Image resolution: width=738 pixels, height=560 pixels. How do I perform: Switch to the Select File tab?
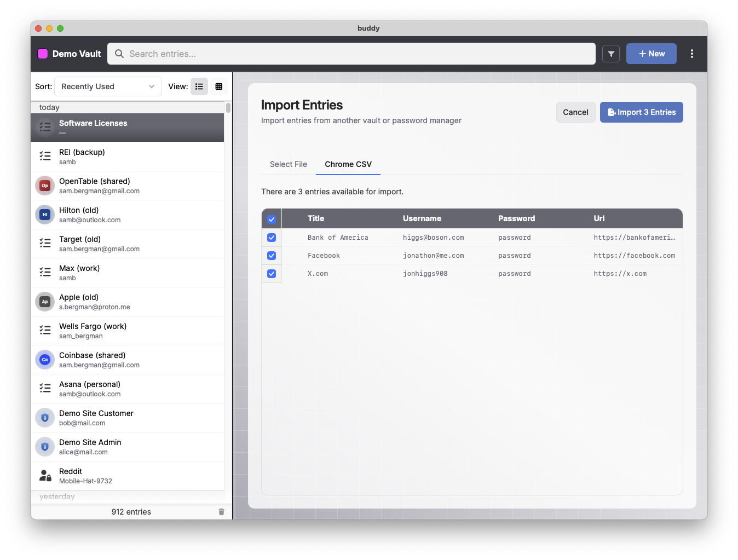tap(289, 164)
